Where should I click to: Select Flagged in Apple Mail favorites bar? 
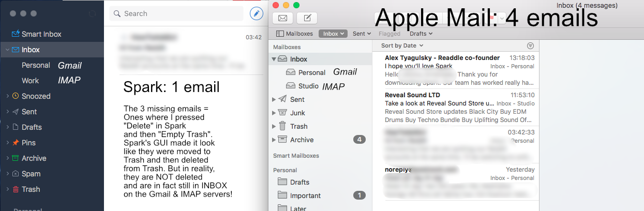390,34
